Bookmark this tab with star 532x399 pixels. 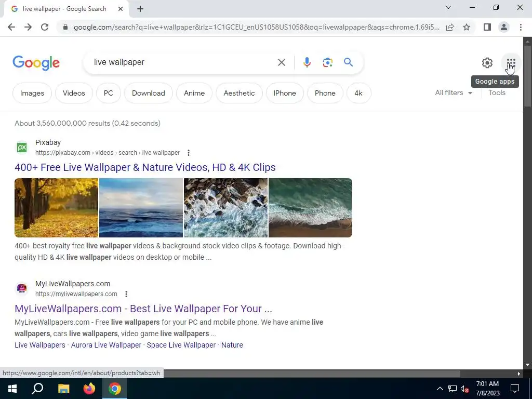coord(467,27)
